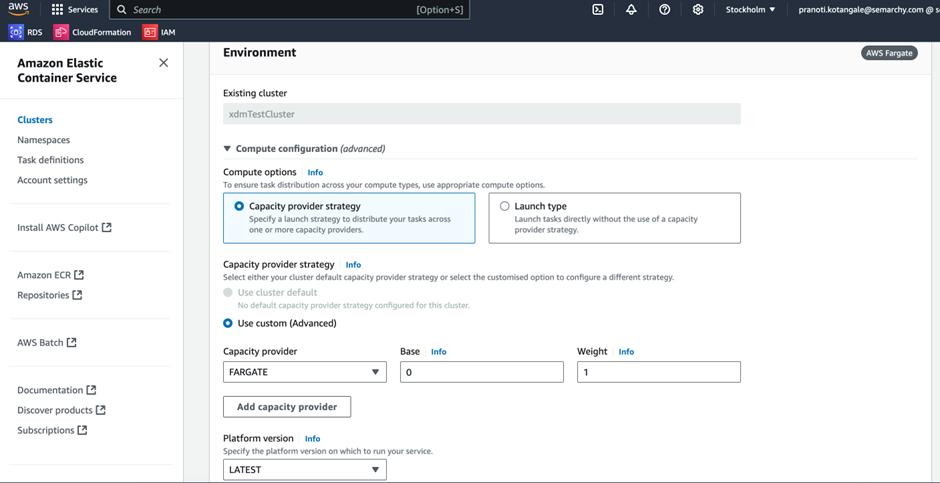
Task: Open the Stockholm region dropdown
Action: point(751,10)
